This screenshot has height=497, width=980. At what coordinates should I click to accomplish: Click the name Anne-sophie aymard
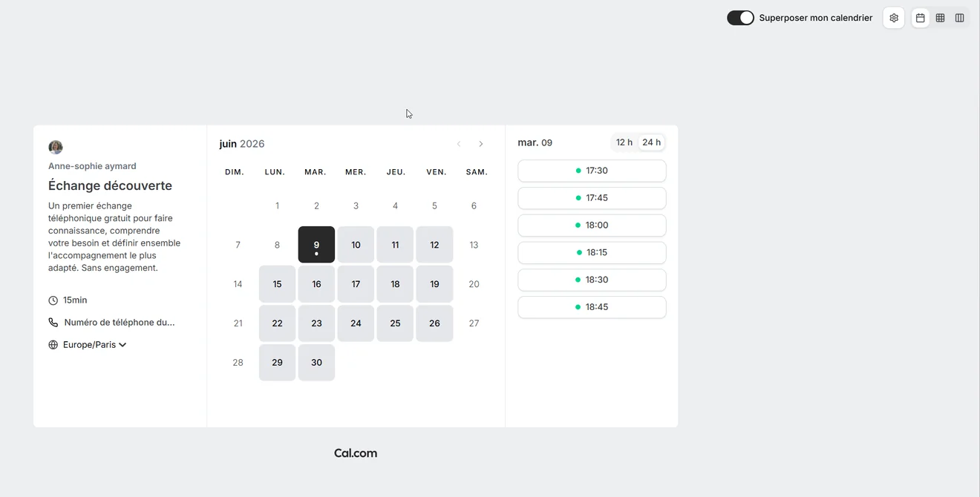[x=92, y=166]
